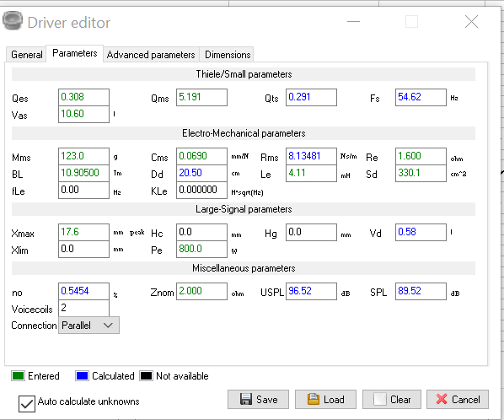Click the blue Calculated color swatch

click(82, 375)
